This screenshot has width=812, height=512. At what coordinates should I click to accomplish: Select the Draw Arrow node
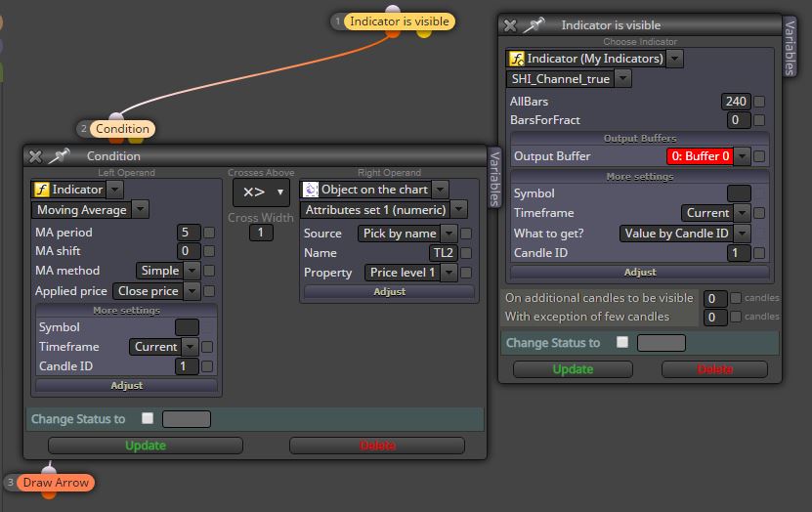coord(56,483)
